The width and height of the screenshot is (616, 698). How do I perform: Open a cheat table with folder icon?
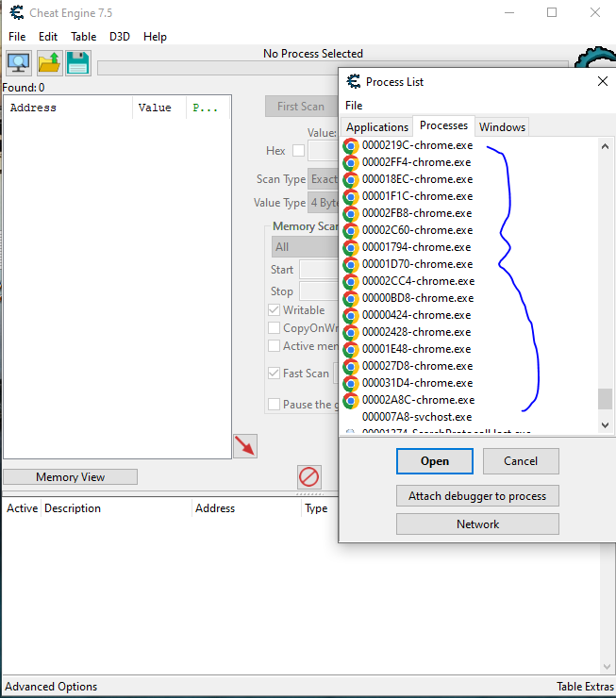coord(49,63)
